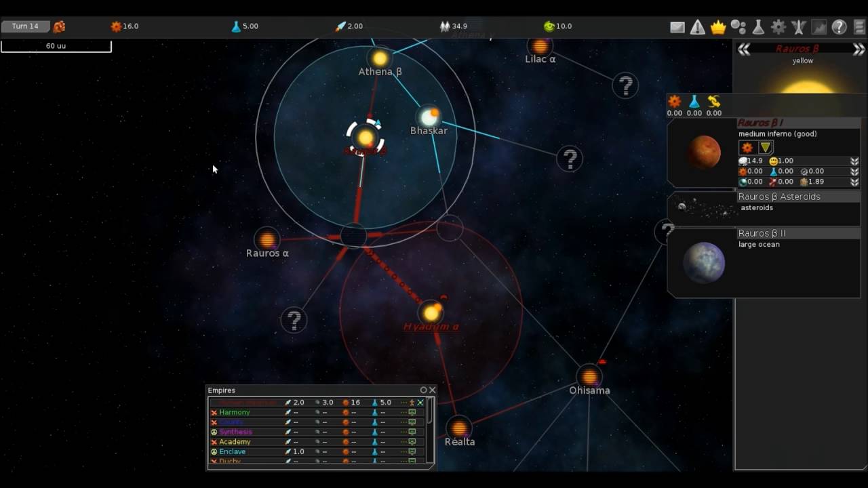Screen dimensions: 868x488
Task: Toggle war status icon beside Harmony
Action: point(214,412)
